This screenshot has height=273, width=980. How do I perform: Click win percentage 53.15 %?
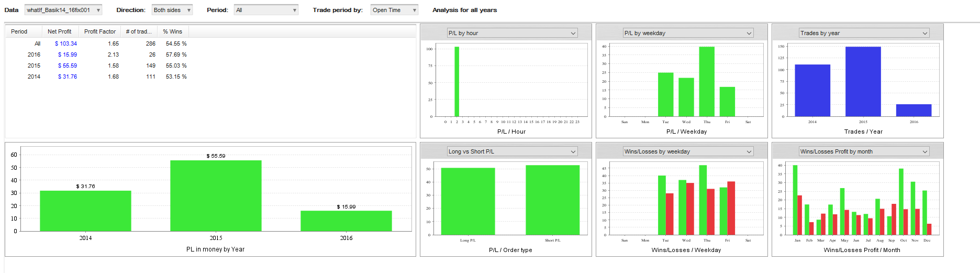click(x=176, y=77)
